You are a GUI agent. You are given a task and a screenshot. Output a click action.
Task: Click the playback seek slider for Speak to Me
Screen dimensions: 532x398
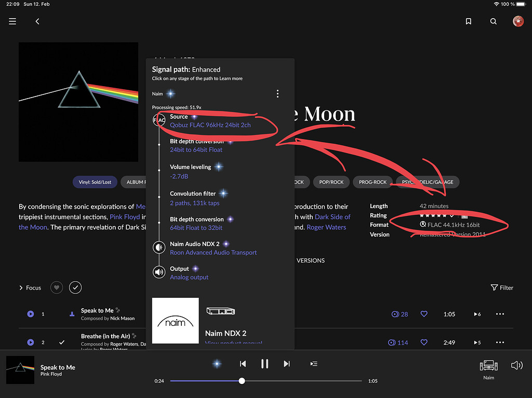242,380
